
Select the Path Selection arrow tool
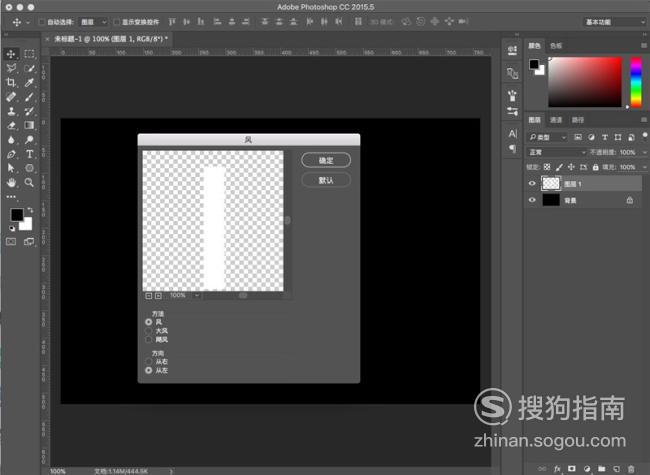(x=11, y=168)
